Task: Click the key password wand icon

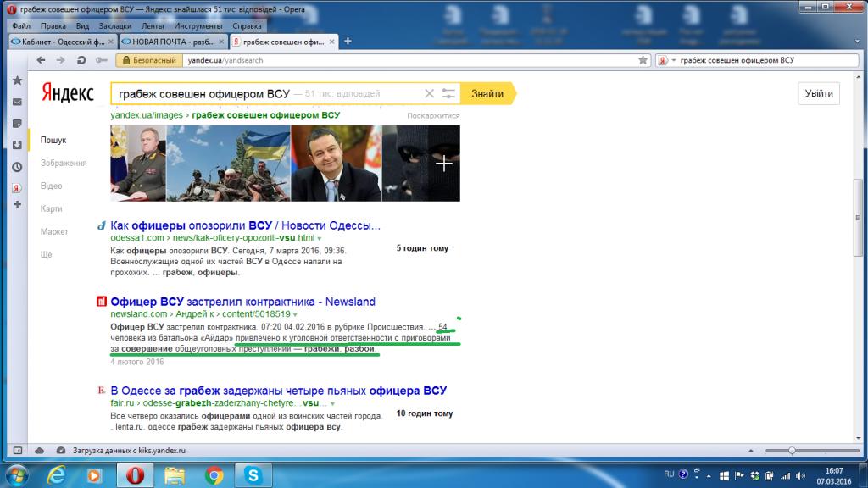Action: tap(102, 60)
